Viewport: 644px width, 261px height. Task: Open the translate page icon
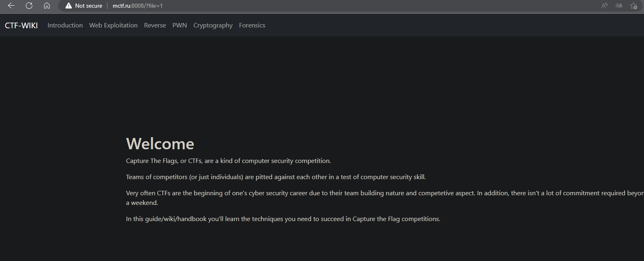pos(619,6)
